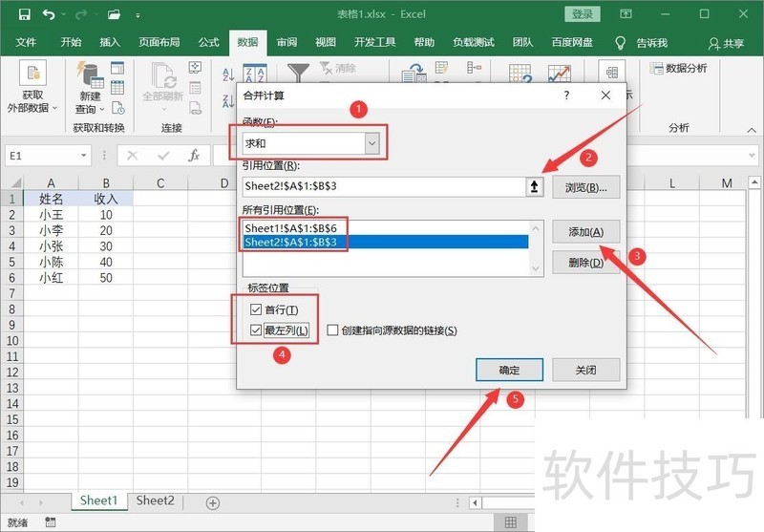Close the Consolidate dialog with the X
Screen dimensions: 764x532
tap(605, 95)
